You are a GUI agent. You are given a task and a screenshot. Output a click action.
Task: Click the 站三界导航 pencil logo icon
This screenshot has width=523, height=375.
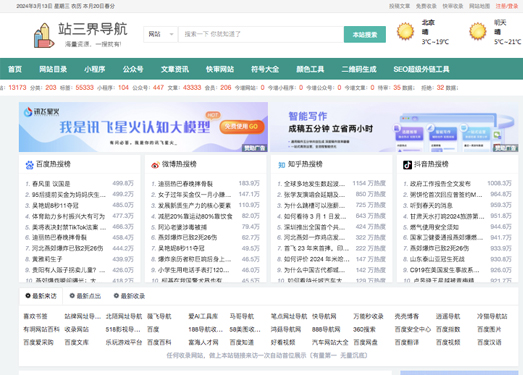tap(44, 35)
